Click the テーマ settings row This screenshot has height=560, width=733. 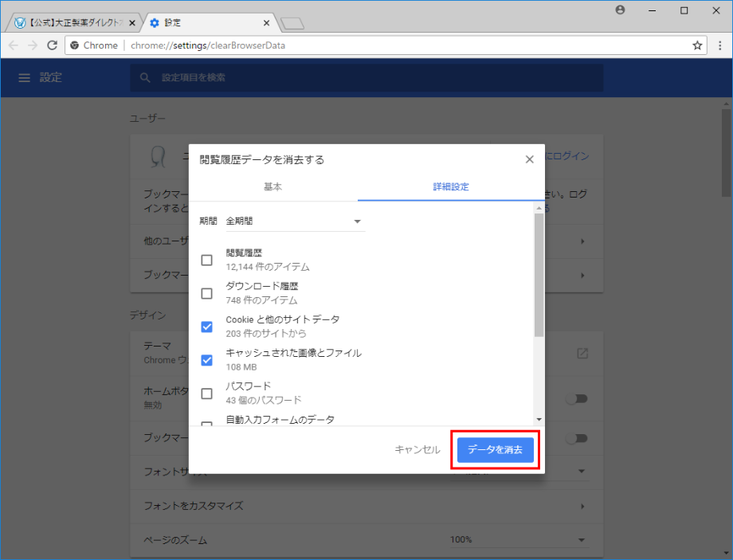click(366, 354)
